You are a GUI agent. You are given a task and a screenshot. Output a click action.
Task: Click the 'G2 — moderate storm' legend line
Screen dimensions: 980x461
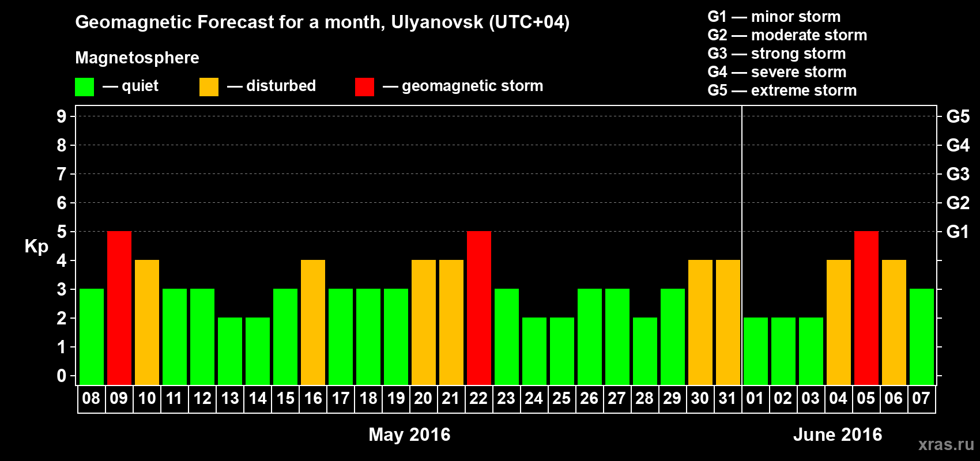(x=787, y=35)
